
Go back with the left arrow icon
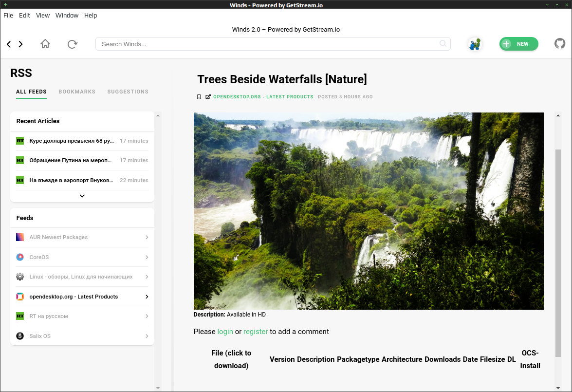click(9, 44)
